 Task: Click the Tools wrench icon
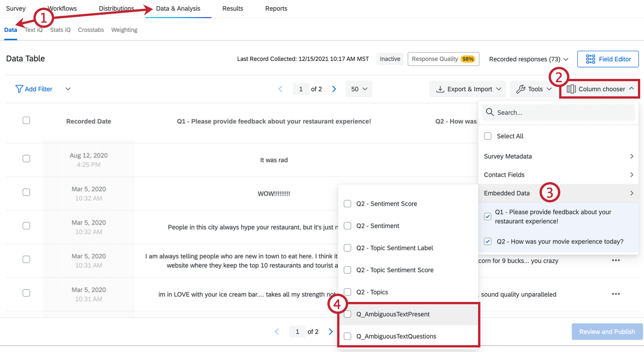click(x=521, y=89)
